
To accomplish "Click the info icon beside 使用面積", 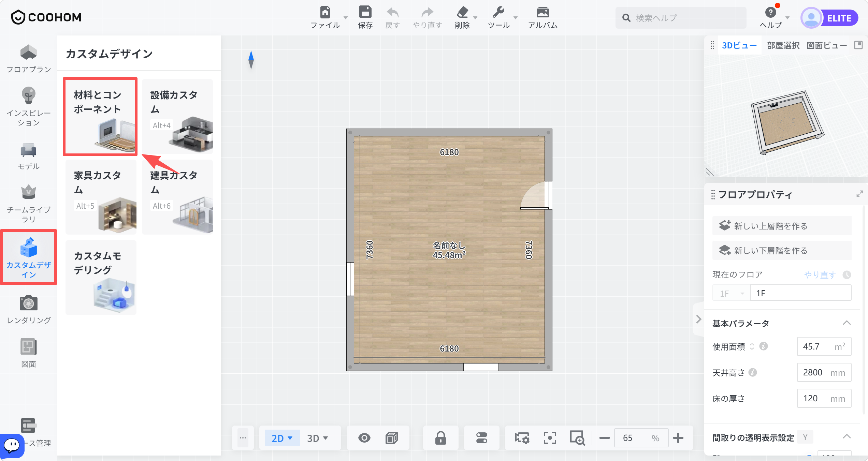I will tap(764, 346).
